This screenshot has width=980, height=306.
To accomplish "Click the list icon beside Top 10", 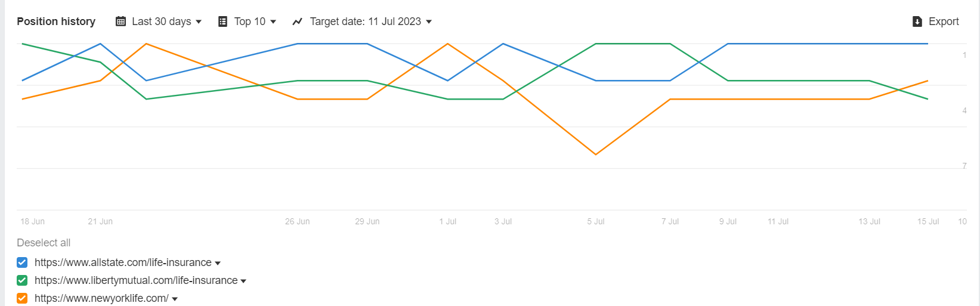I will 222,21.
